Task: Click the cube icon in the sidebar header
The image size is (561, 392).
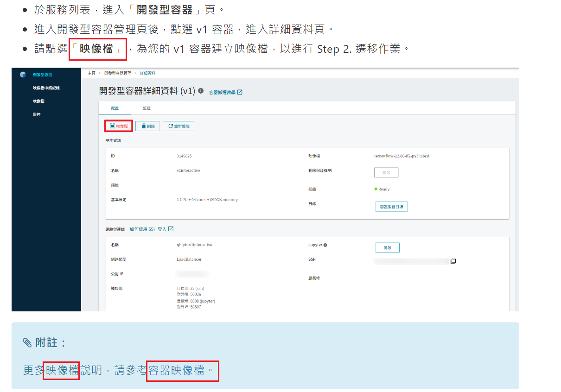Action: pos(22,74)
